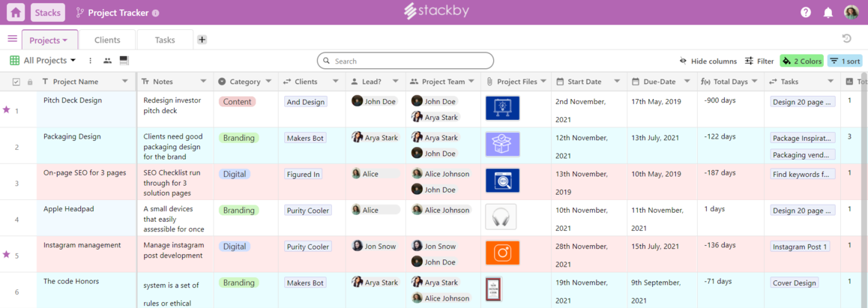Add a new table with plus icon
The height and width of the screenshot is (308, 868).
point(202,40)
